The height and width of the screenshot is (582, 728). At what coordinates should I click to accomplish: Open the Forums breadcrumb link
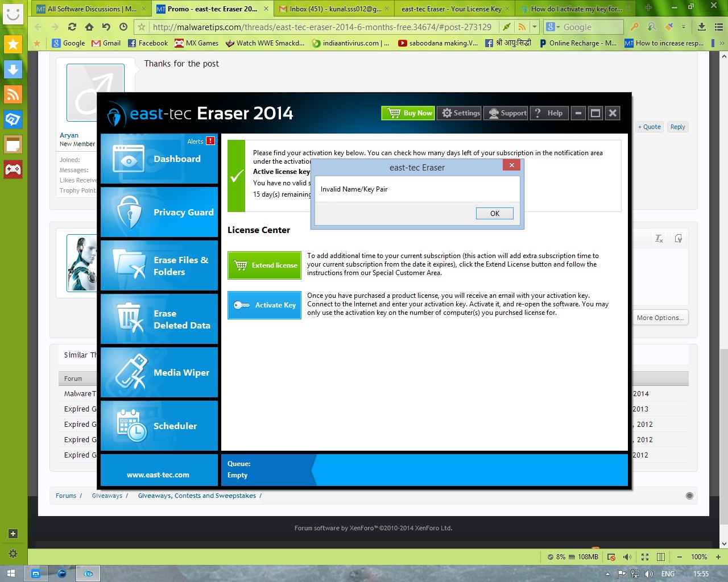[x=66, y=496]
